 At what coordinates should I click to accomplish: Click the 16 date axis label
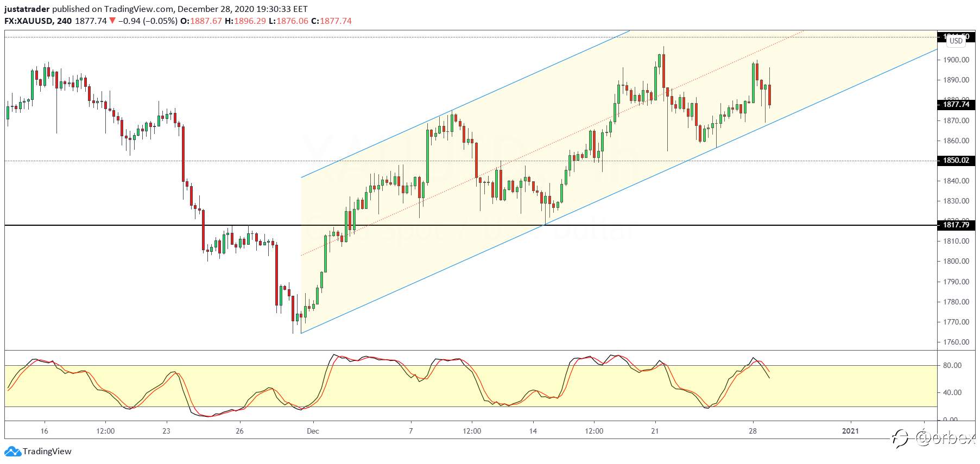click(x=44, y=431)
